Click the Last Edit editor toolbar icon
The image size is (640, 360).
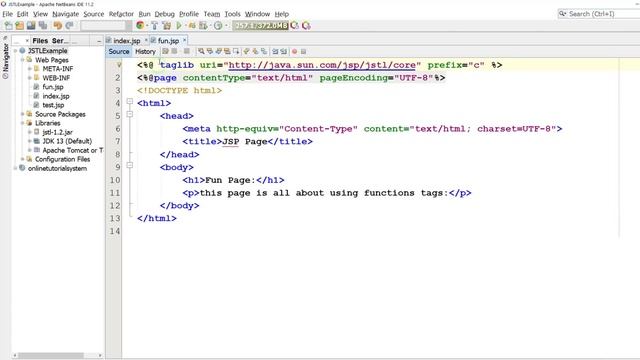coord(165,51)
